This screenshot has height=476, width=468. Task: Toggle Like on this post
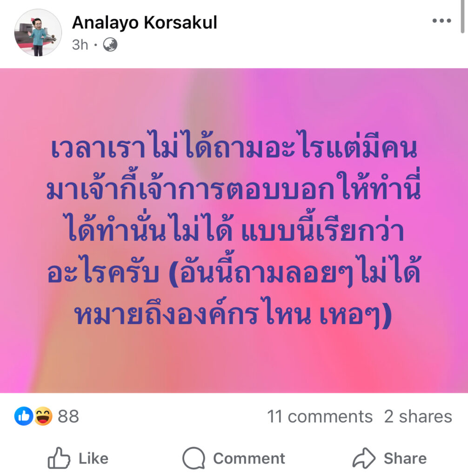coord(78,458)
